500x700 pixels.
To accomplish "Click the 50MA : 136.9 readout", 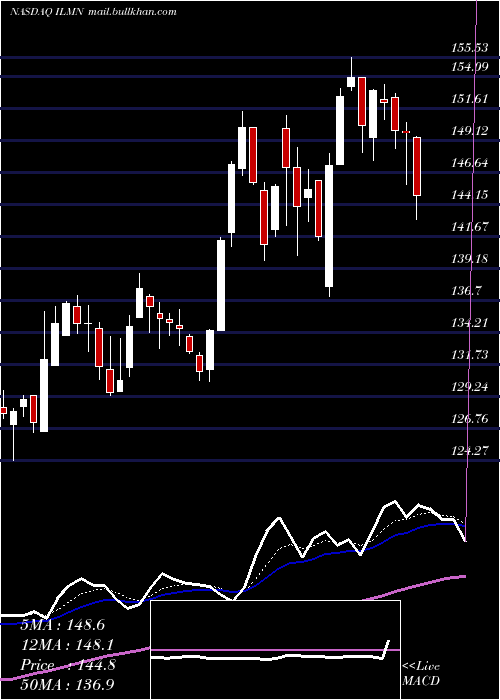I will point(69,685).
